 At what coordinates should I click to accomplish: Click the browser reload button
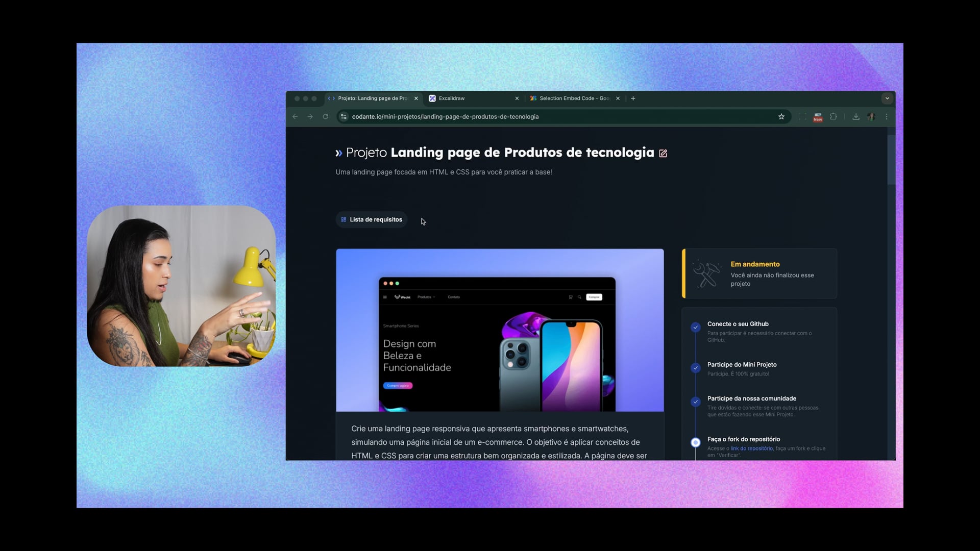pos(326,117)
